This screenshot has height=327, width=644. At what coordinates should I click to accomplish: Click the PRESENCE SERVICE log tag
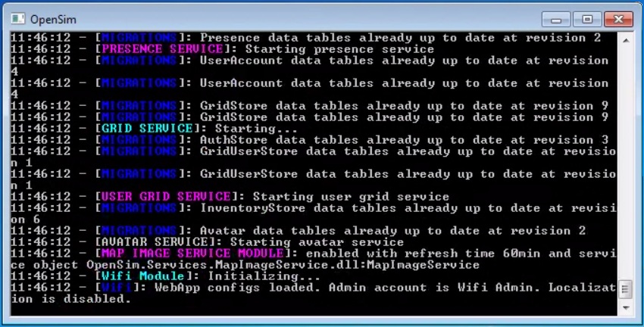(162, 49)
